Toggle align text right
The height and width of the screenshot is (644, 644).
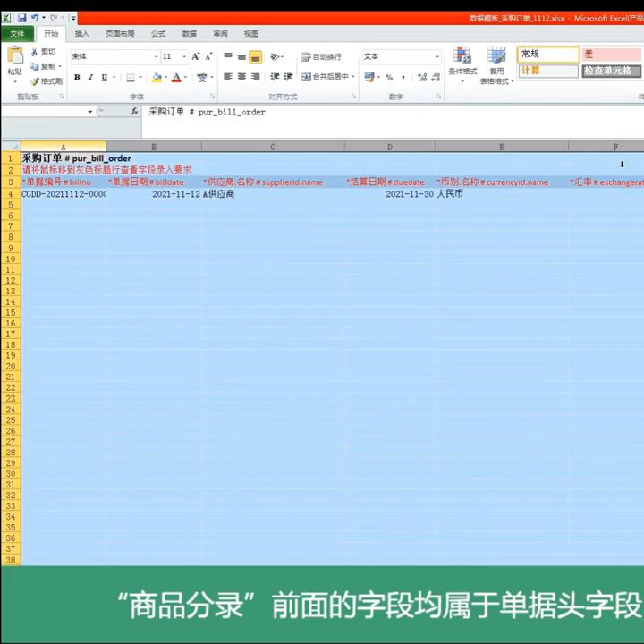coord(256,76)
